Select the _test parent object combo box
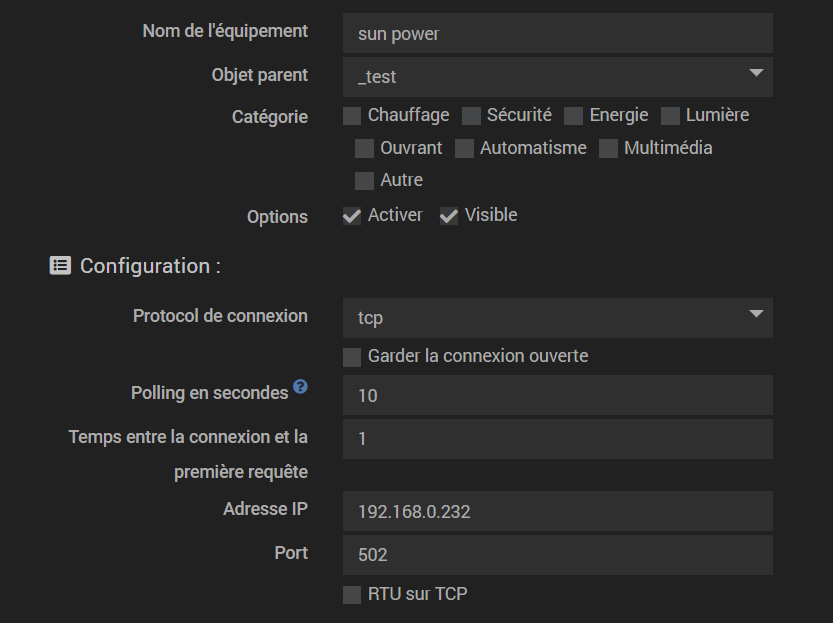This screenshot has height=623, width=833. click(557, 77)
